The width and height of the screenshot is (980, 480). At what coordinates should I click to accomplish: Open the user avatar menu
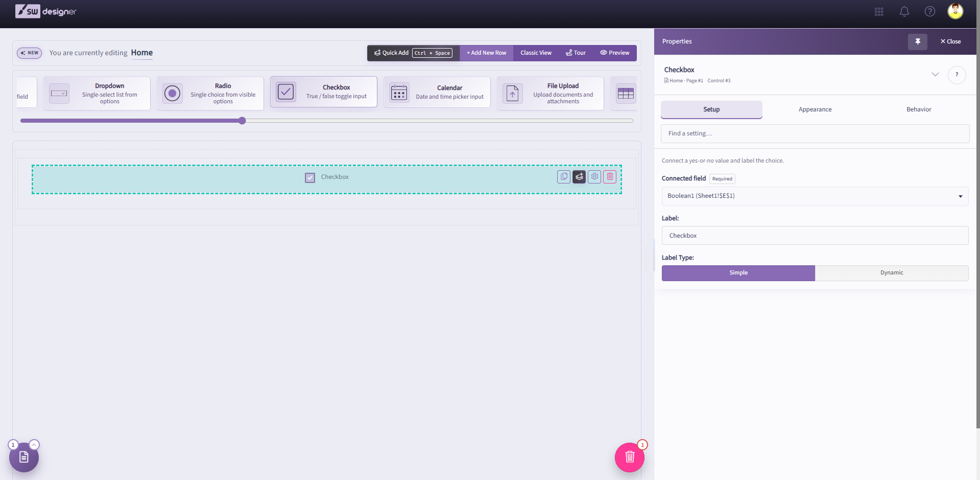955,11
